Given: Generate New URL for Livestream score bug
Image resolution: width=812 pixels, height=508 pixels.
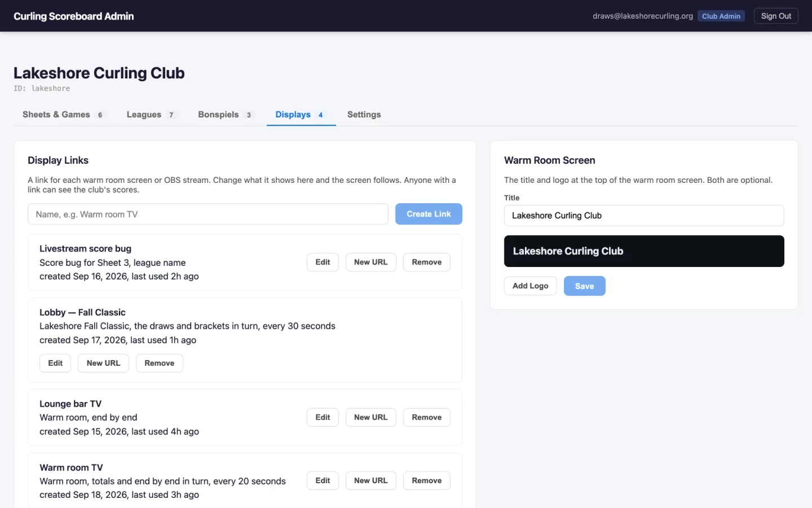Looking at the screenshot, I should [371, 262].
